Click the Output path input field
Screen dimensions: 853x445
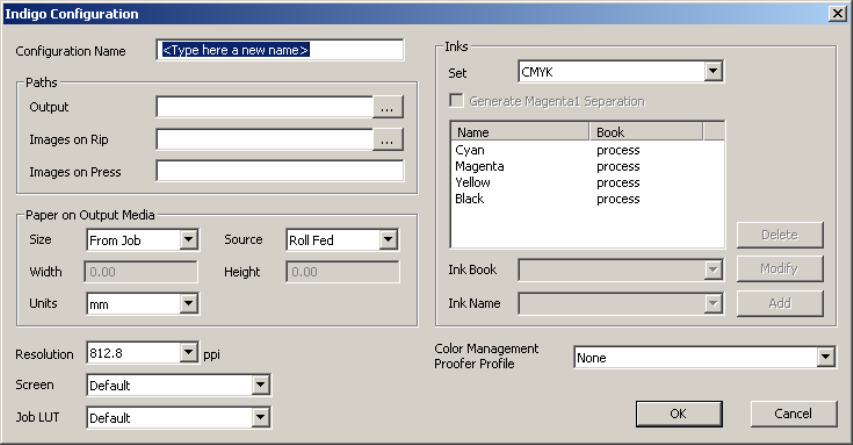(264, 107)
